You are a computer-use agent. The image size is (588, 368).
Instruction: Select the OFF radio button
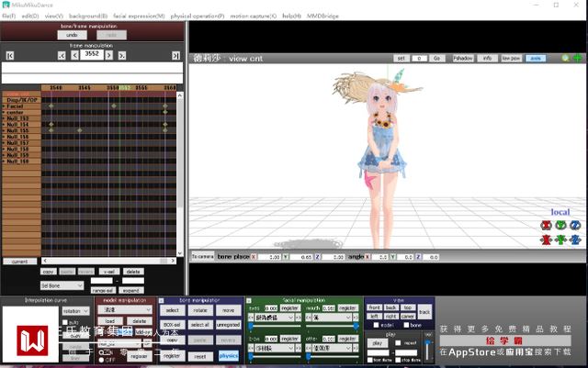tap(101, 360)
